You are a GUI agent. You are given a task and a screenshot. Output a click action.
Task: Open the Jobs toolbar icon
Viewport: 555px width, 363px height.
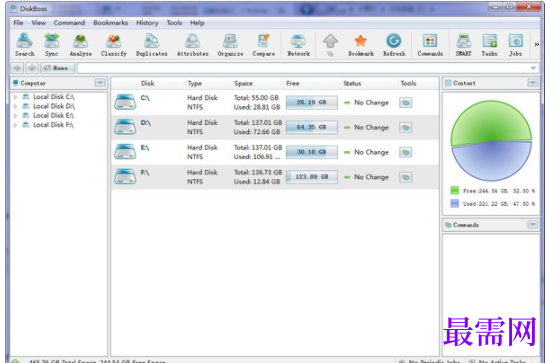click(x=515, y=45)
